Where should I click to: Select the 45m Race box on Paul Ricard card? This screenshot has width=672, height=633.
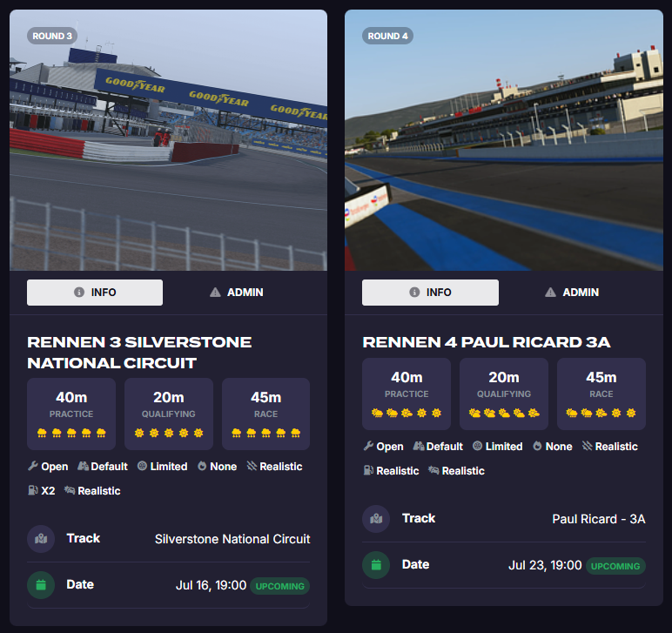(601, 394)
